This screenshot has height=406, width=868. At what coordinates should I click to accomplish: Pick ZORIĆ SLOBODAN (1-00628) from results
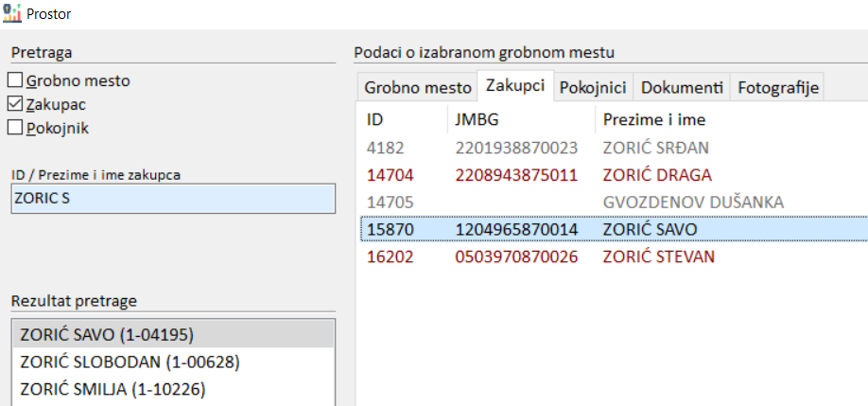coord(130,362)
